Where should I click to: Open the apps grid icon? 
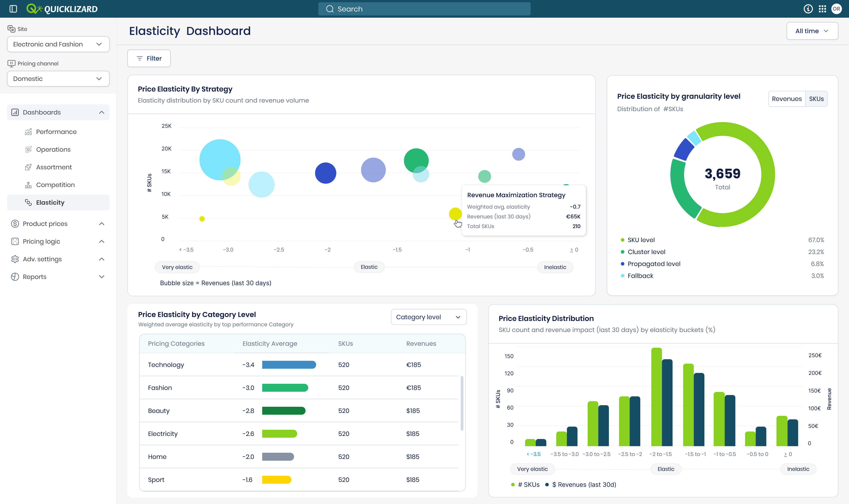click(x=822, y=9)
